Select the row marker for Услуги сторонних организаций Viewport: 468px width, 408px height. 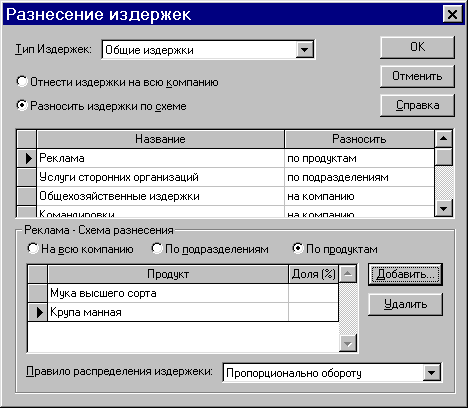tap(27, 177)
